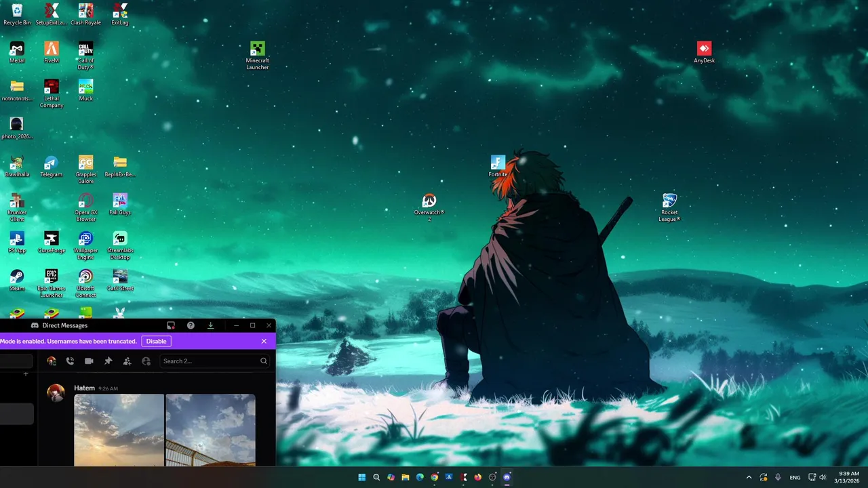Start a video call in Discord

[89, 361]
